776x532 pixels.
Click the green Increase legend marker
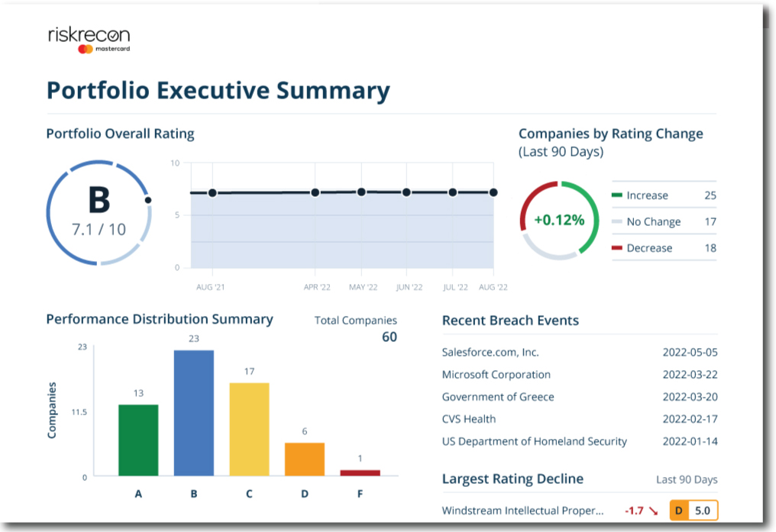(617, 195)
